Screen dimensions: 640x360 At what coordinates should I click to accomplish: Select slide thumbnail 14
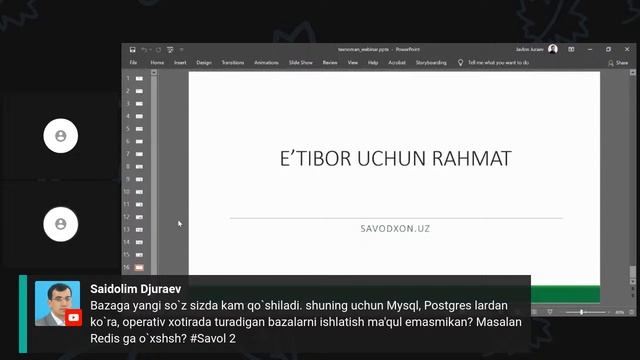(139, 242)
